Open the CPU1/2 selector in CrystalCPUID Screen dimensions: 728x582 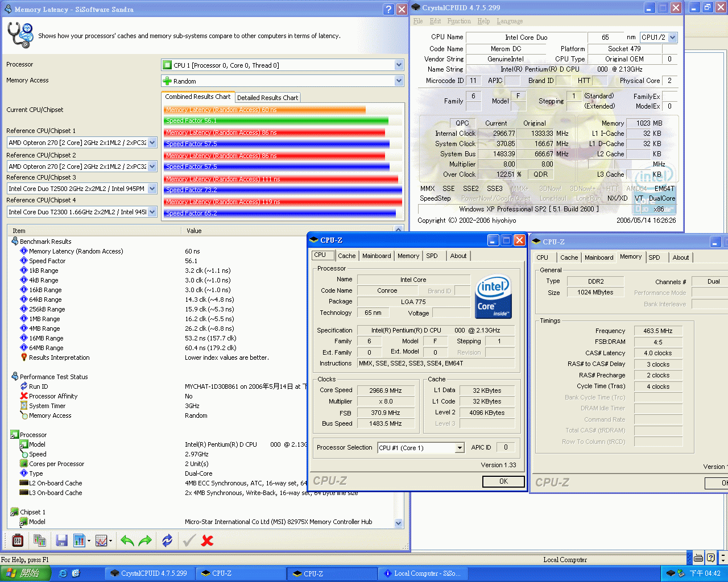coord(673,38)
